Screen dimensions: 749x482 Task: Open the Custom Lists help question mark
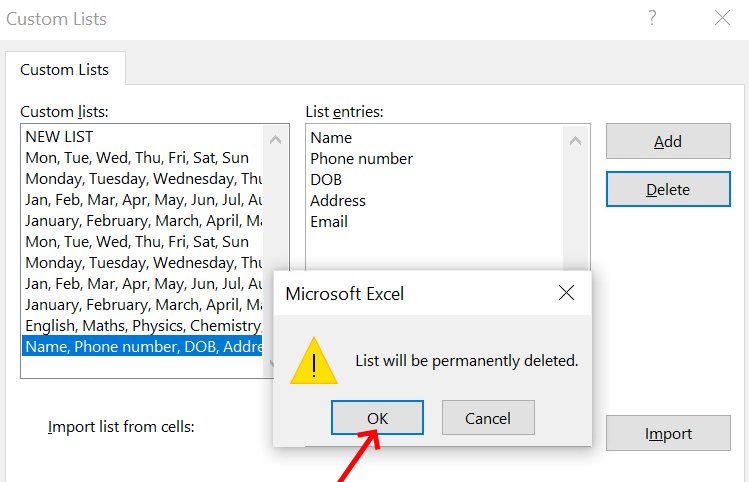point(652,18)
